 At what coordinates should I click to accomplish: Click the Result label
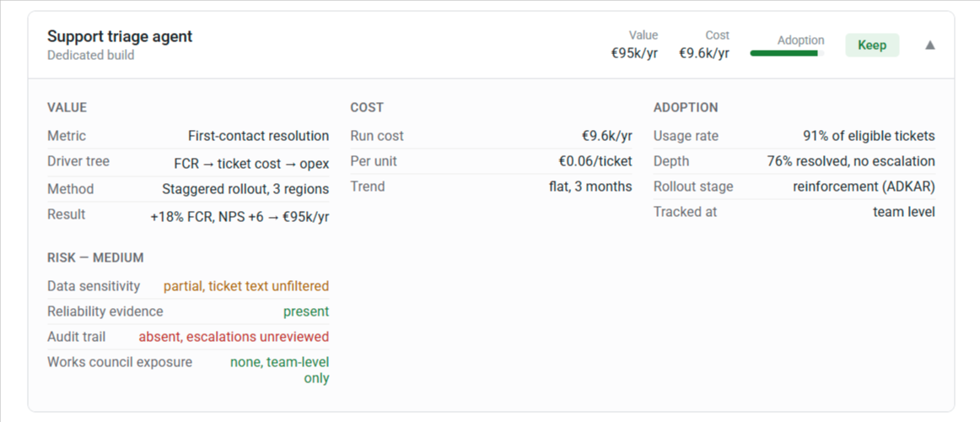coord(67,214)
